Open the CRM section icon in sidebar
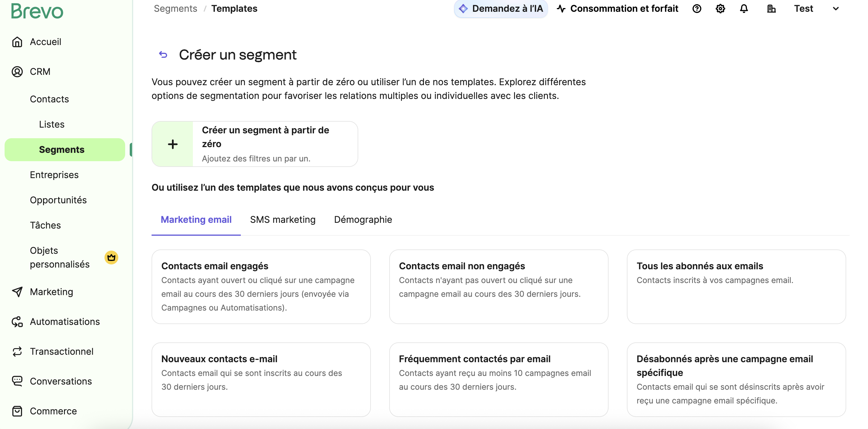The width and height of the screenshot is (868, 429). tap(17, 71)
